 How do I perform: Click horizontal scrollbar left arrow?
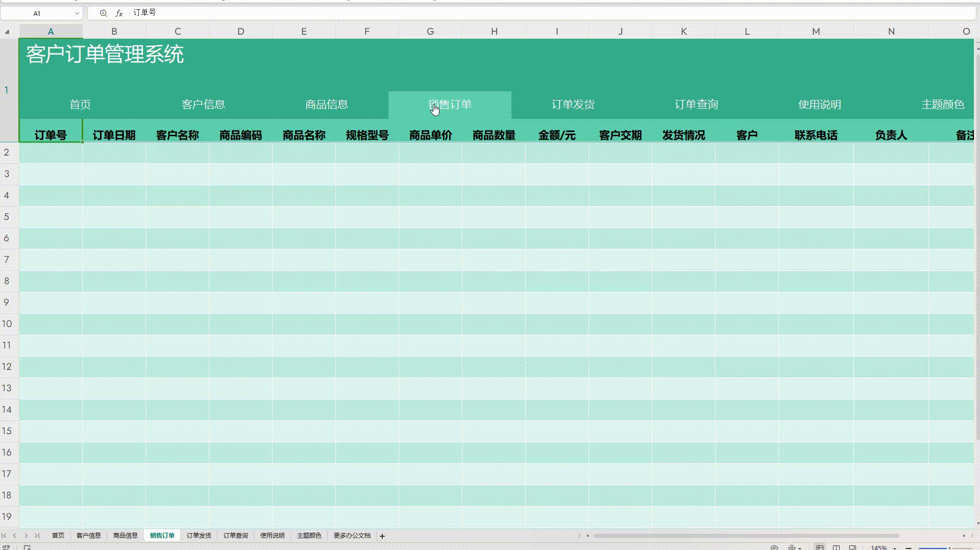click(587, 536)
